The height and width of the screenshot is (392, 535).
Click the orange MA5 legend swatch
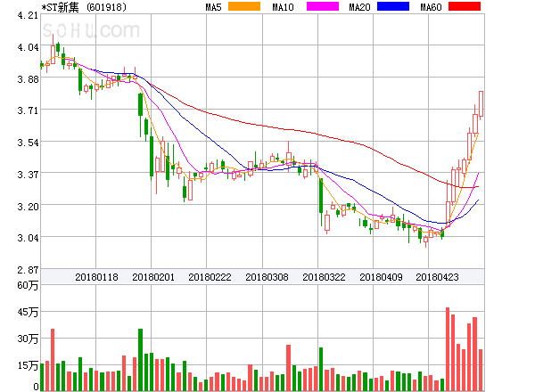tap(245, 7)
